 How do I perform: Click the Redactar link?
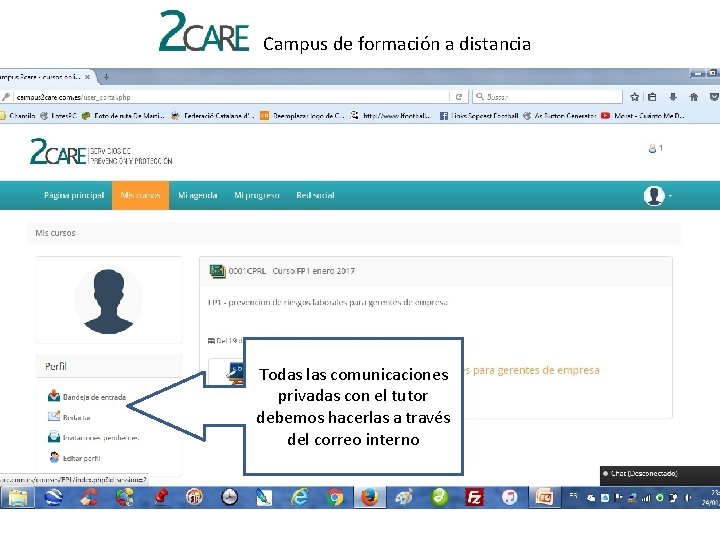pyautogui.click(x=77, y=417)
